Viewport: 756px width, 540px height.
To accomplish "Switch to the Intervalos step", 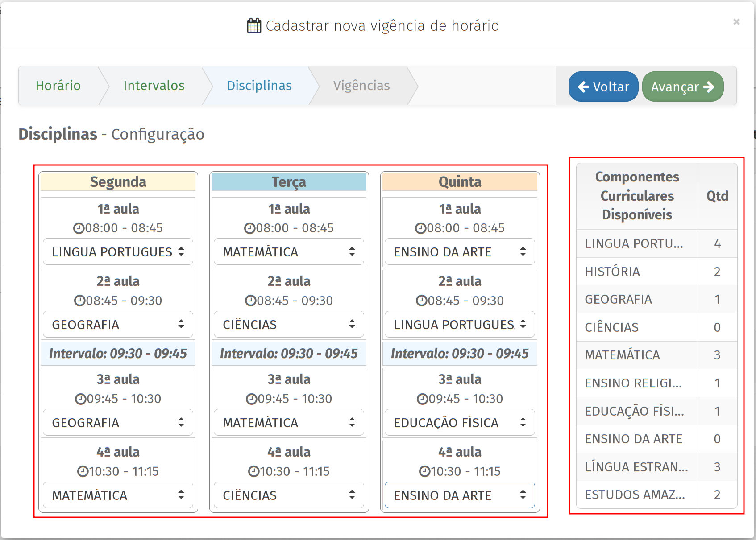I will (154, 86).
